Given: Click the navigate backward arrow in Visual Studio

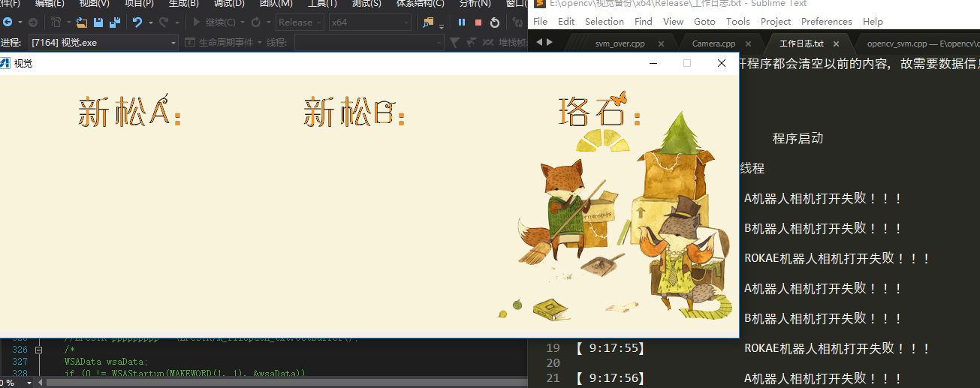Looking at the screenshot, I should 7,23.
